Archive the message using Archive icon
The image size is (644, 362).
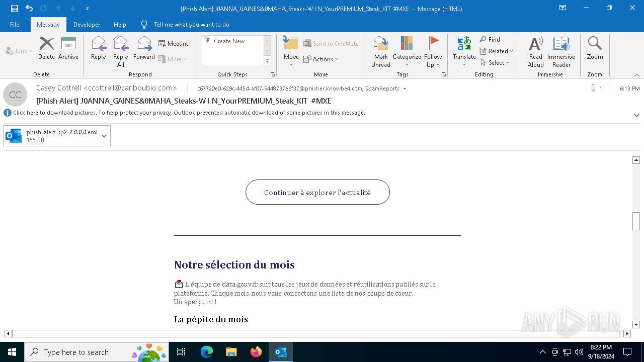pos(68,49)
